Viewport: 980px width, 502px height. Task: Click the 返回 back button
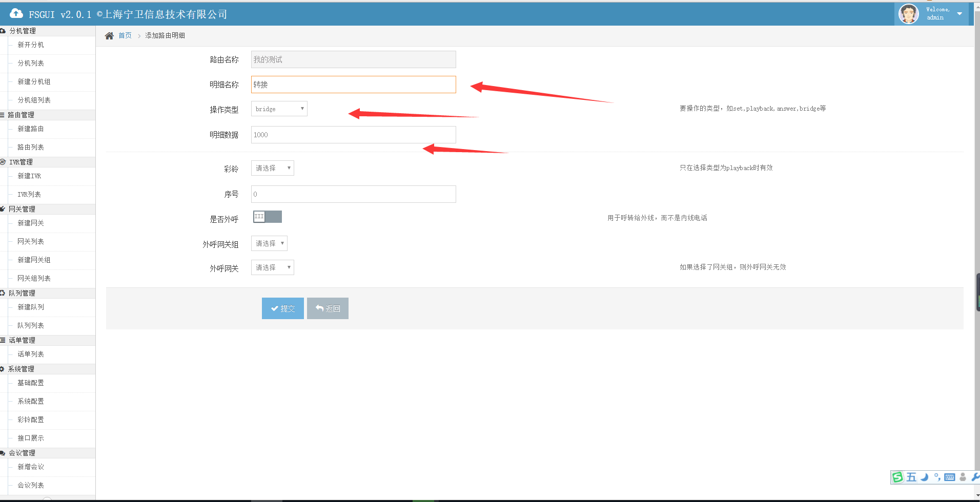pos(328,308)
